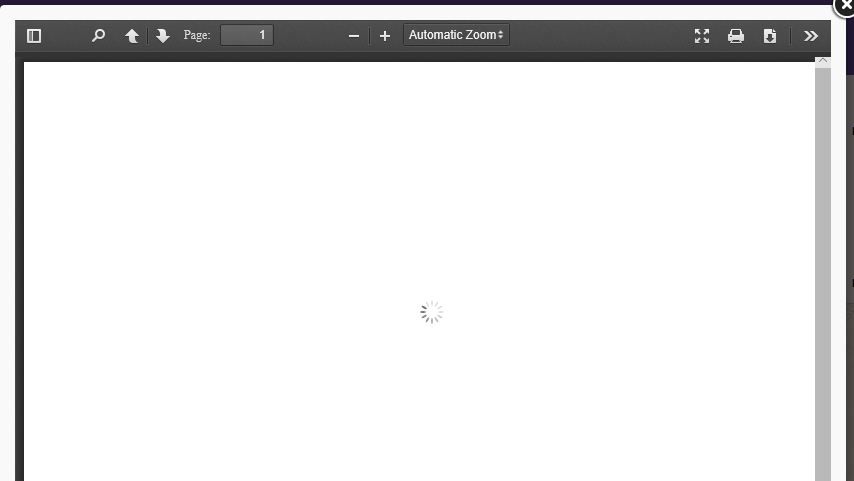Click the scrollbar up arrow
Screen dimensions: 854x481
tap(823, 62)
